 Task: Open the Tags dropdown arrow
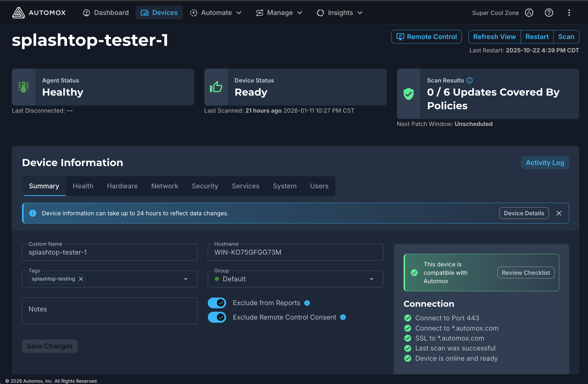[186, 279]
